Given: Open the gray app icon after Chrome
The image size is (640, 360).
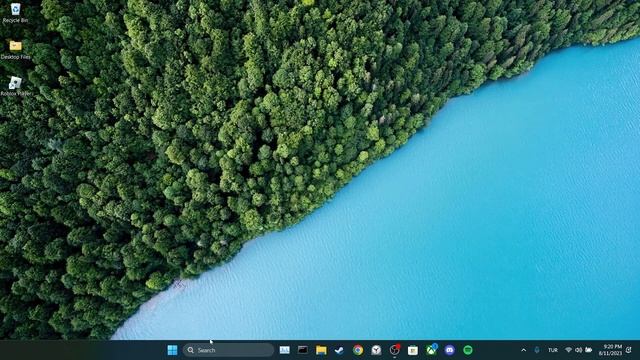Looking at the screenshot, I should coord(376,350).
